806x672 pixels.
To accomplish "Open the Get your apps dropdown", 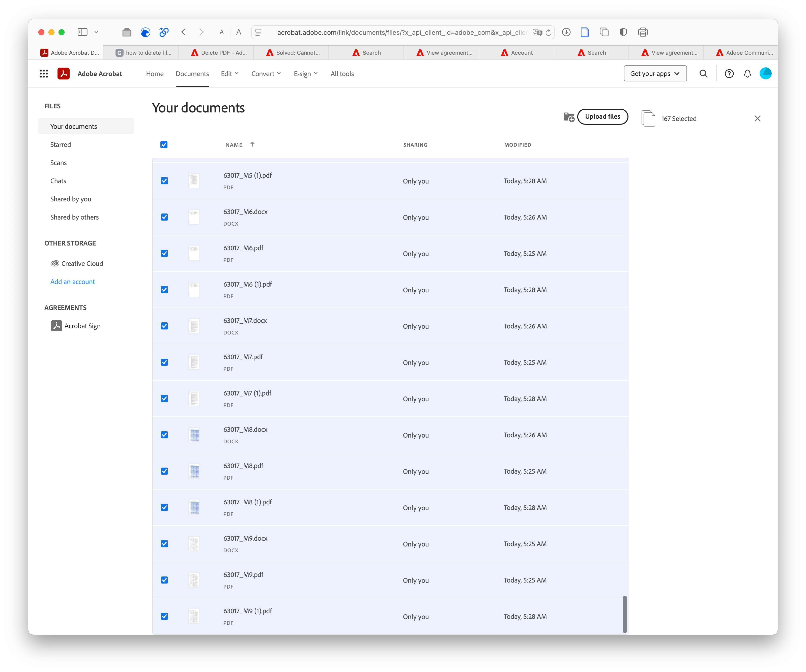I will [x=655, y=74].
